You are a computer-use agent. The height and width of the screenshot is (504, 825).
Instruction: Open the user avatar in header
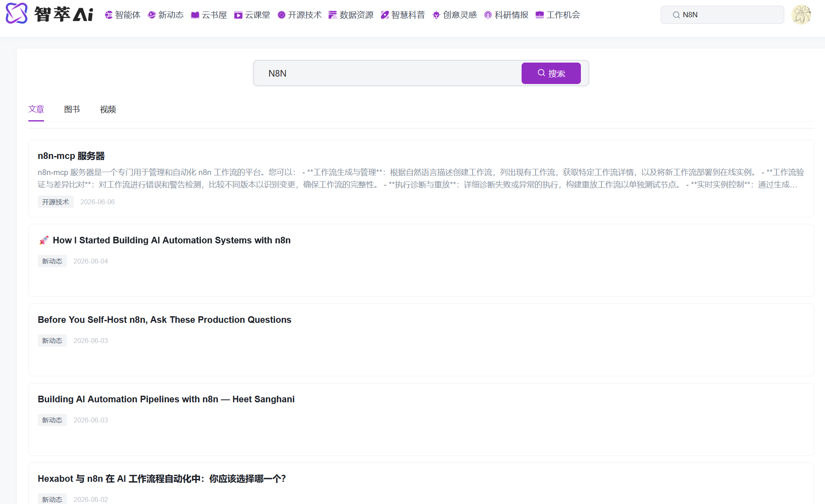(x=801, y=15)
